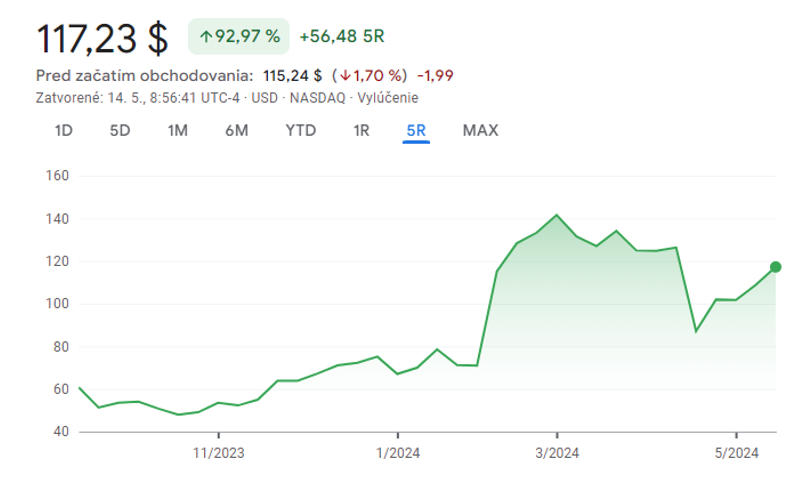Switch to the YTD tab
The image size is (798, 488).
(x=300, y=130)
